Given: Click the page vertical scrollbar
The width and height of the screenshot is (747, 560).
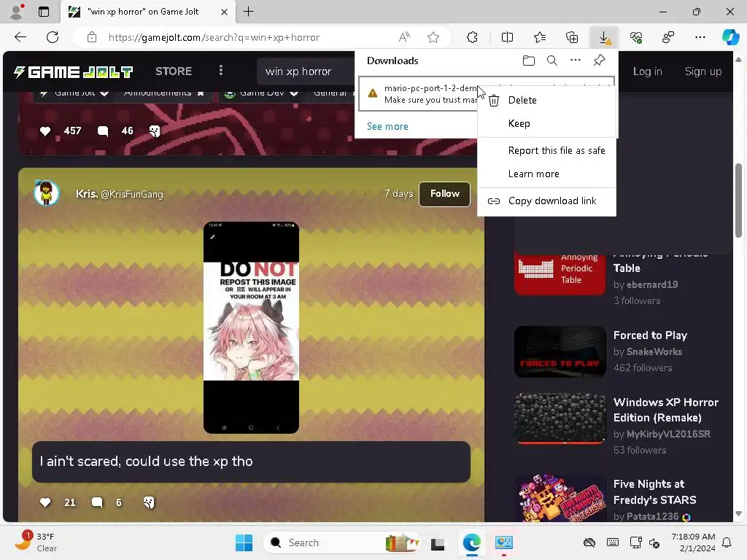Looking at the screenshot, I should [738, 200].
